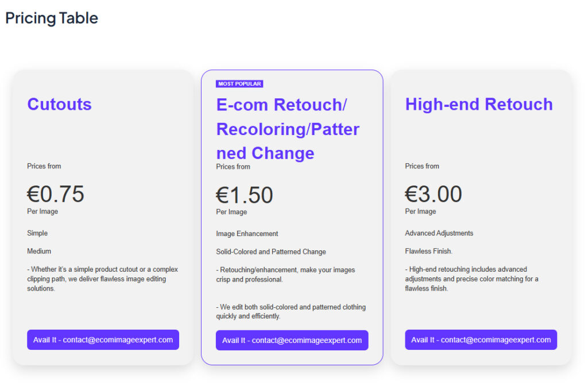Click the Medium feature text

(x=39, y=251)
